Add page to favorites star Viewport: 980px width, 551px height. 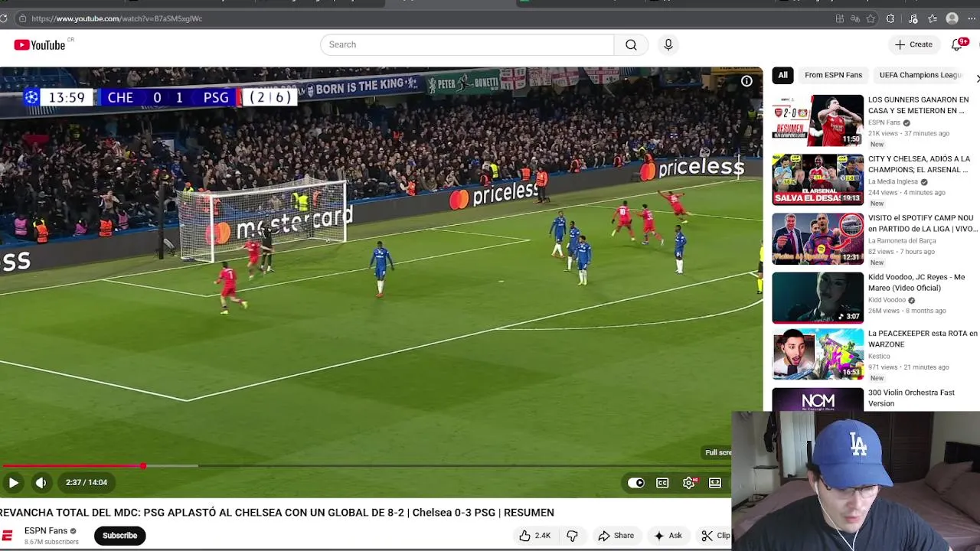point(871,18)
